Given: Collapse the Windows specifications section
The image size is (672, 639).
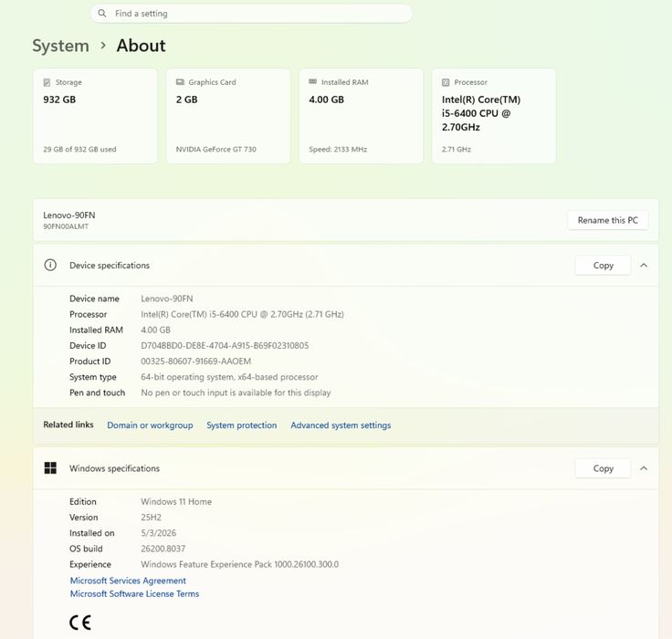Looking at the screenshot, I should point(644,468).
